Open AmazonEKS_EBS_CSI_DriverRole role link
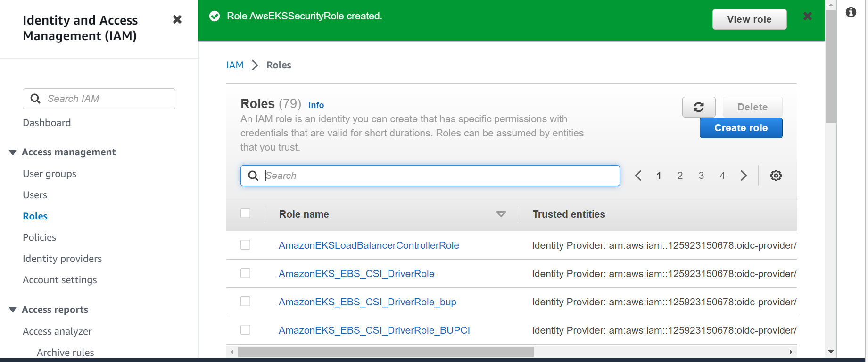This screenshot has width=868, height=362. point(356,274)
